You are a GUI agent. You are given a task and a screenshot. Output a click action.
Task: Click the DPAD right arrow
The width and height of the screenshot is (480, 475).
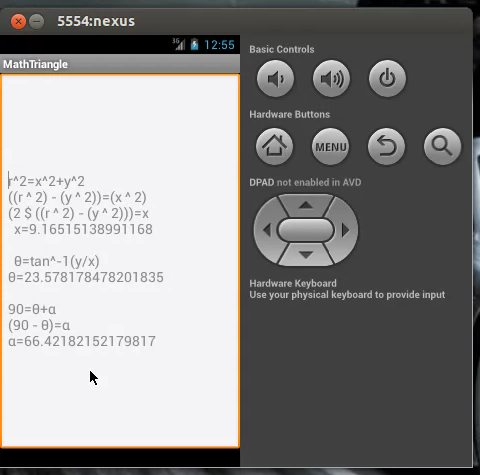click(x=345, y=230)
